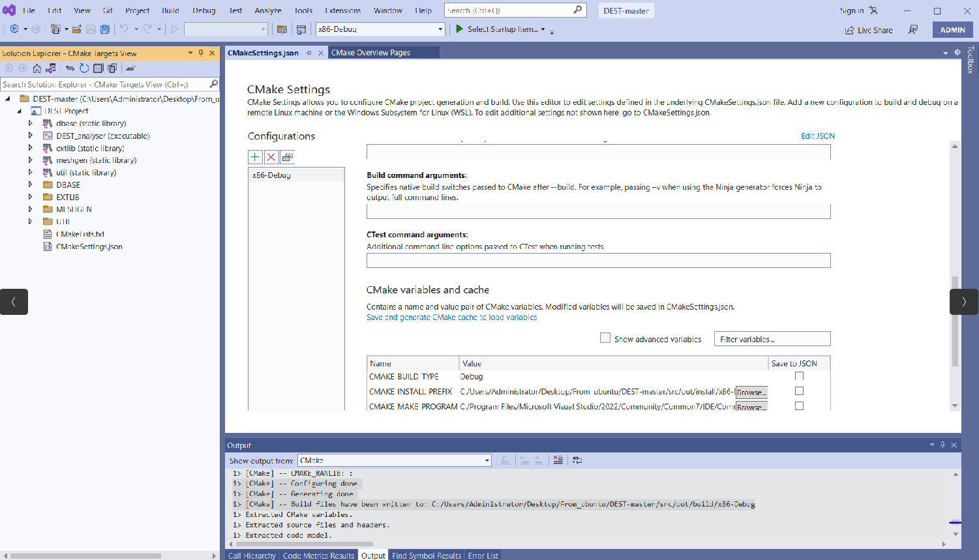Open the x86-Debug configuration dropdown in toolbar

(x=440, y=29)
